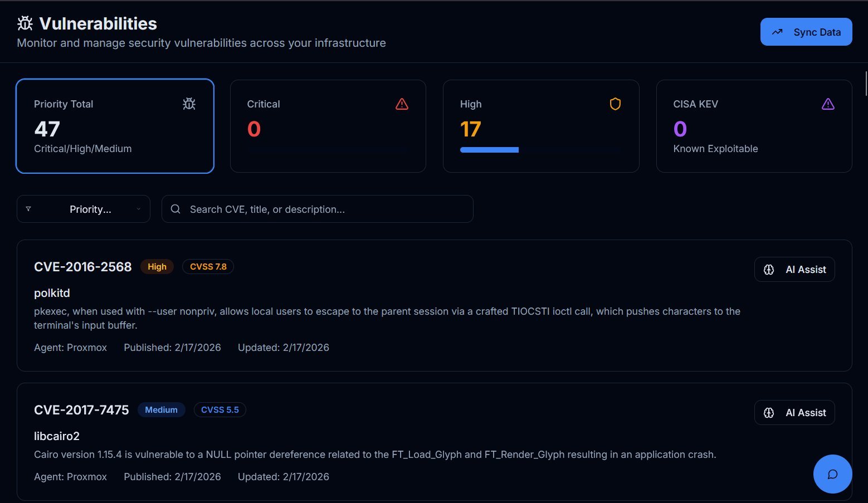Expand the Priority dropdown via its chevron
The height and width of the screenshot is (503, 868).
point(138,209)
